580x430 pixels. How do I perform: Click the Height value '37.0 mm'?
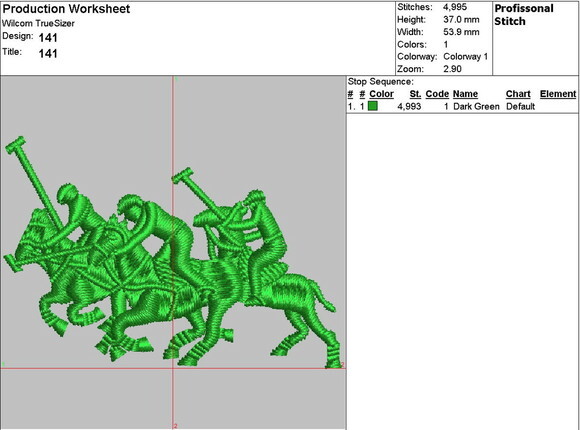coord(461,20)
